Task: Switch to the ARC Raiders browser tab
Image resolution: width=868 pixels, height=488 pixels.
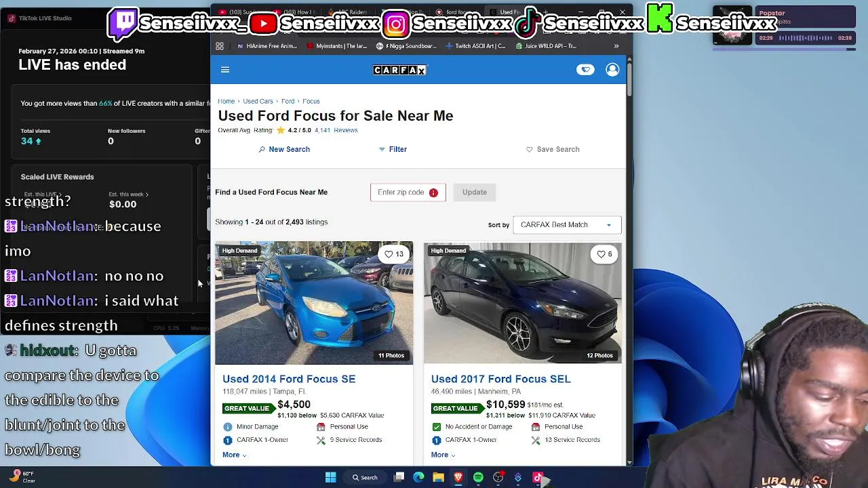Action: click(x=348, y=12)
